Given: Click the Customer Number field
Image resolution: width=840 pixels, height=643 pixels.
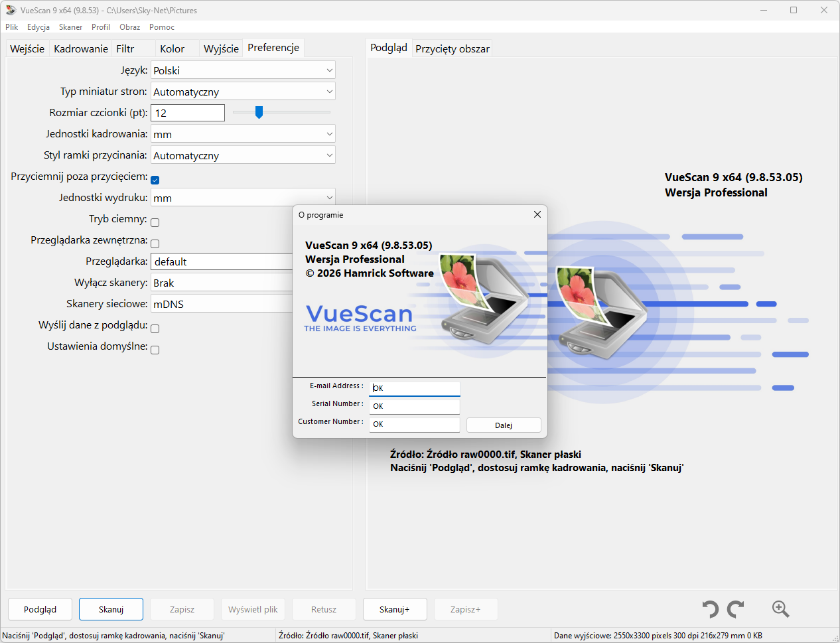Looking at the screenshot, I should pos(415,424).
